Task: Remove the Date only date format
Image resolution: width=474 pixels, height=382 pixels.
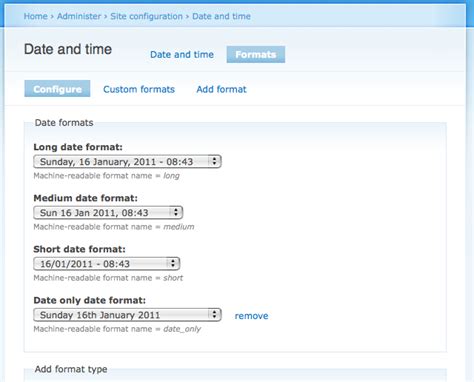Action: [251, 316]
